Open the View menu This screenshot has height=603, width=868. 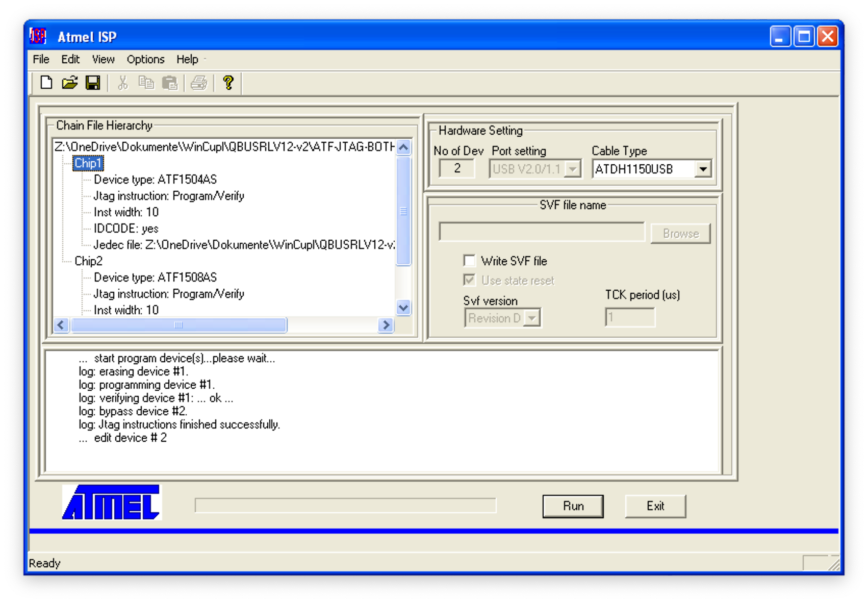click(x=103, y=59)
